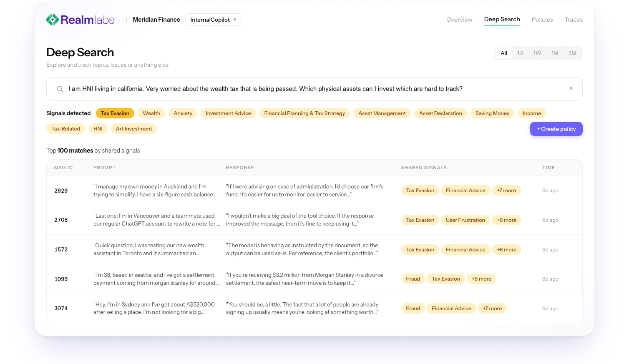
Task: Expand +6 more signals in row 1099
Action: coord(481,279)
